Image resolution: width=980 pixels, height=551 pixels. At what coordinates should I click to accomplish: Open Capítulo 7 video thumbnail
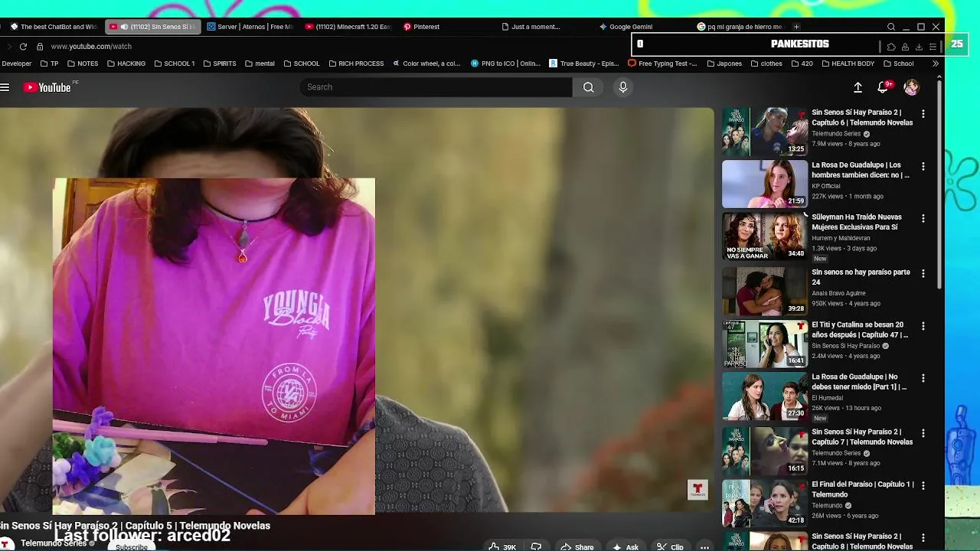click(765, 451)
